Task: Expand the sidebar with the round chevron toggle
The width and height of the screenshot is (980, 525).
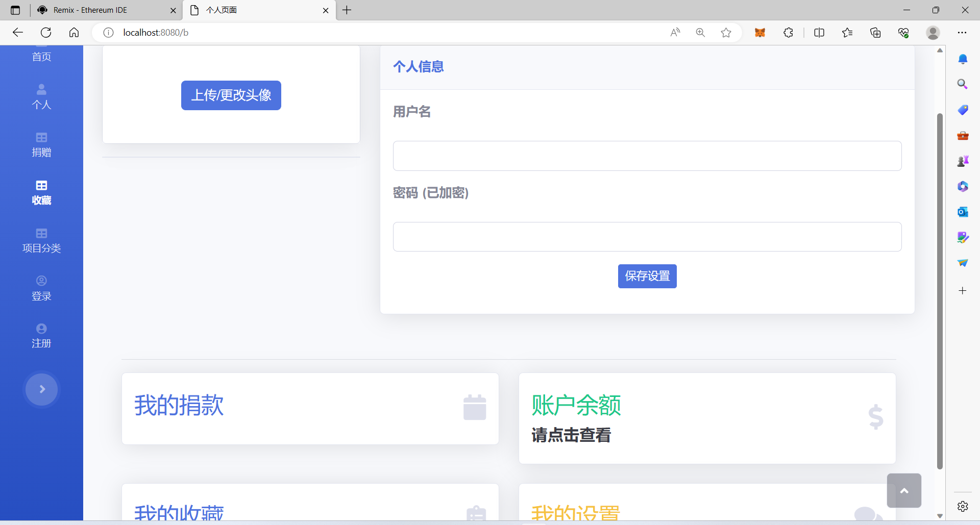Action: [42, 389]
